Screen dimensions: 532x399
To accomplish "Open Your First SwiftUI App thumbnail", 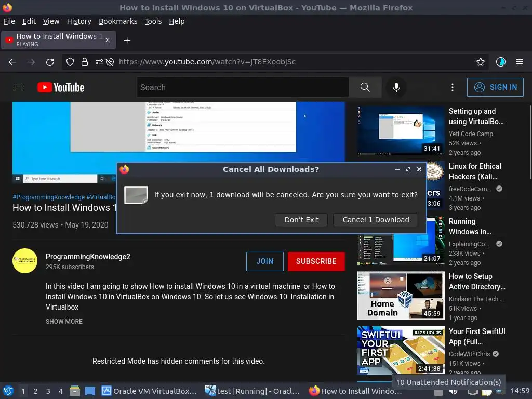I will [x=401, y=351].
